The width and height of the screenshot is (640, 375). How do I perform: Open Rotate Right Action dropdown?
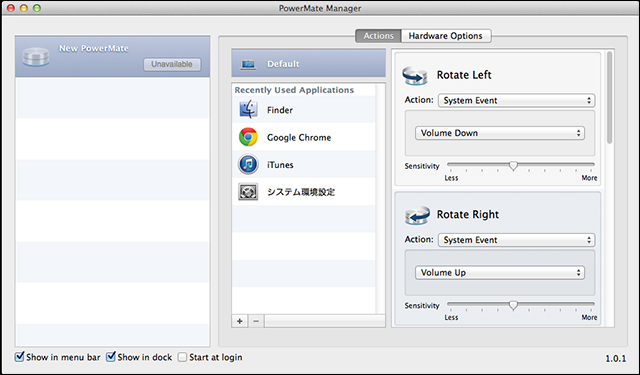tap(516, 240)
